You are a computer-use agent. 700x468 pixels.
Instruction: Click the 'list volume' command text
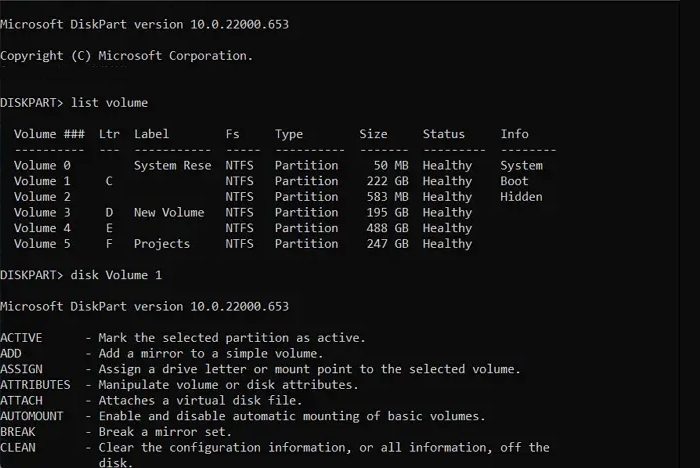(x=113, y=103)
